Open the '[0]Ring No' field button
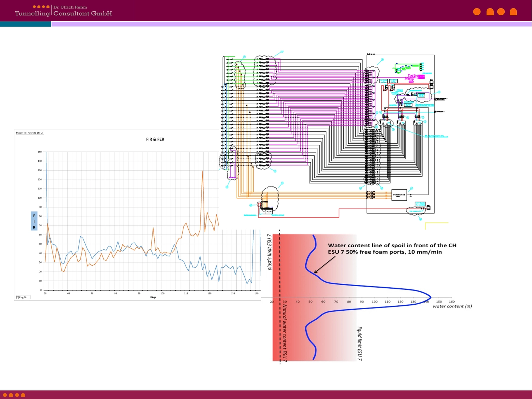Viewport: 532px width, 399px height. [23, 297]
